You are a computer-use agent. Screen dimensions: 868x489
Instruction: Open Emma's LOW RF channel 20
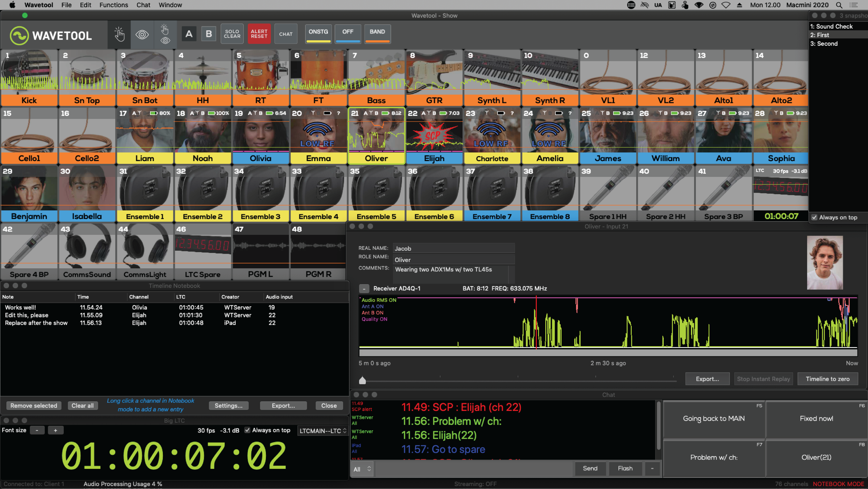coord(318,136)
